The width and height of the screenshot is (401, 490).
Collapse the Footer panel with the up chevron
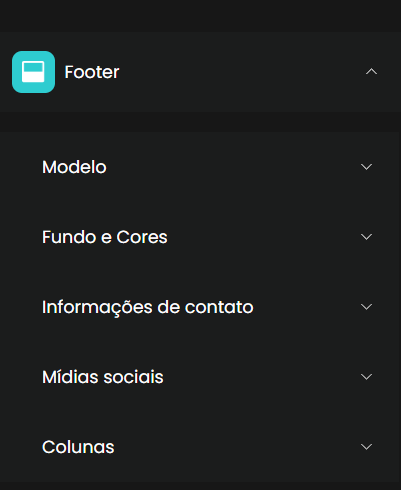[371, 72]
